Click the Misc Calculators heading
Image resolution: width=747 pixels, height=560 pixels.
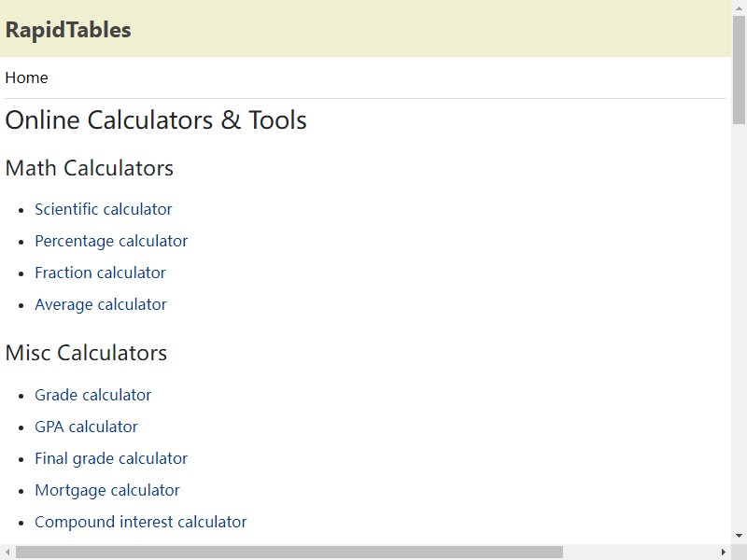tap(86, 354)
